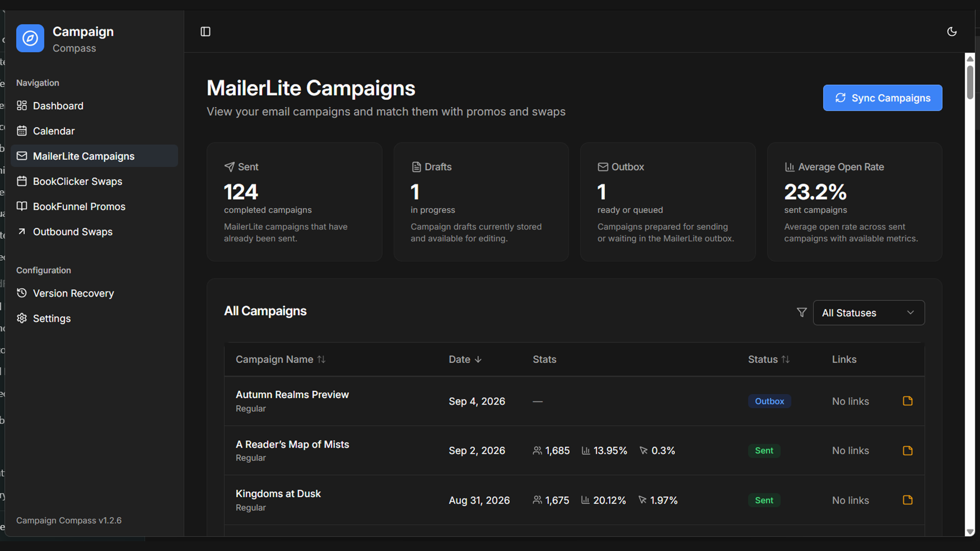Click the Campaign Compass logo icon
This screenshot has width=980, height=551.
coord(30,38)
